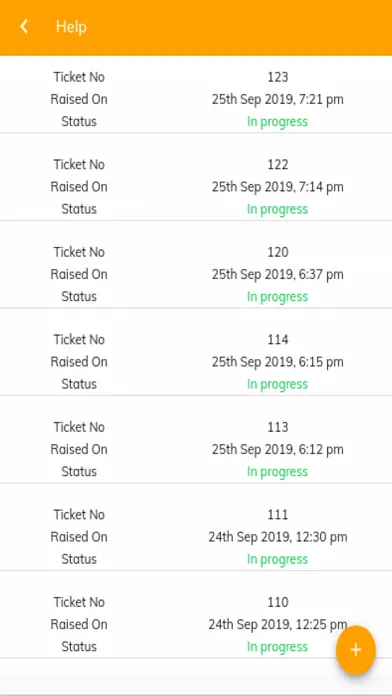Click In progress status of ticket 111

click(277, 559)
